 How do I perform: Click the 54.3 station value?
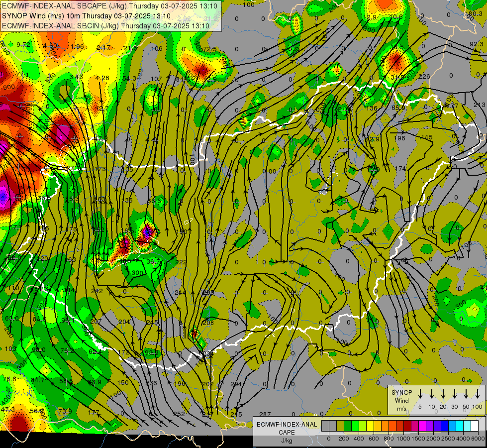coord(129,78)
